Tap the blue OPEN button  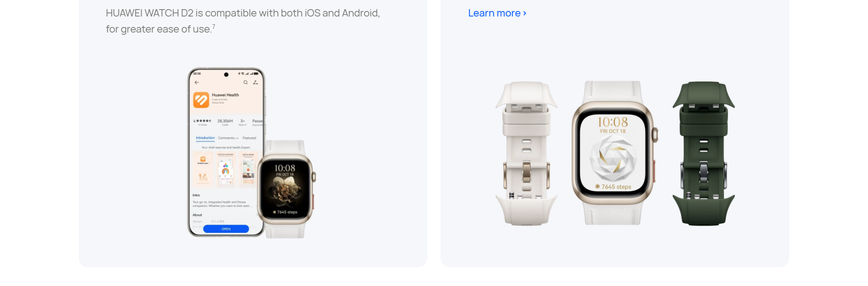(226, 229)
